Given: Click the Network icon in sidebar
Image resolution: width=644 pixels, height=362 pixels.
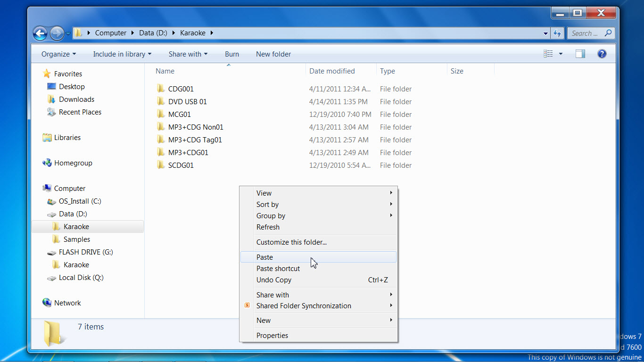Looking at the screenshot, I should point(47,303).
